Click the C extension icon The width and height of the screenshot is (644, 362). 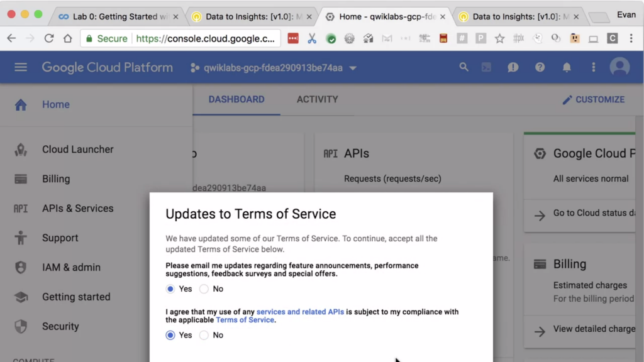pos(613,38)
